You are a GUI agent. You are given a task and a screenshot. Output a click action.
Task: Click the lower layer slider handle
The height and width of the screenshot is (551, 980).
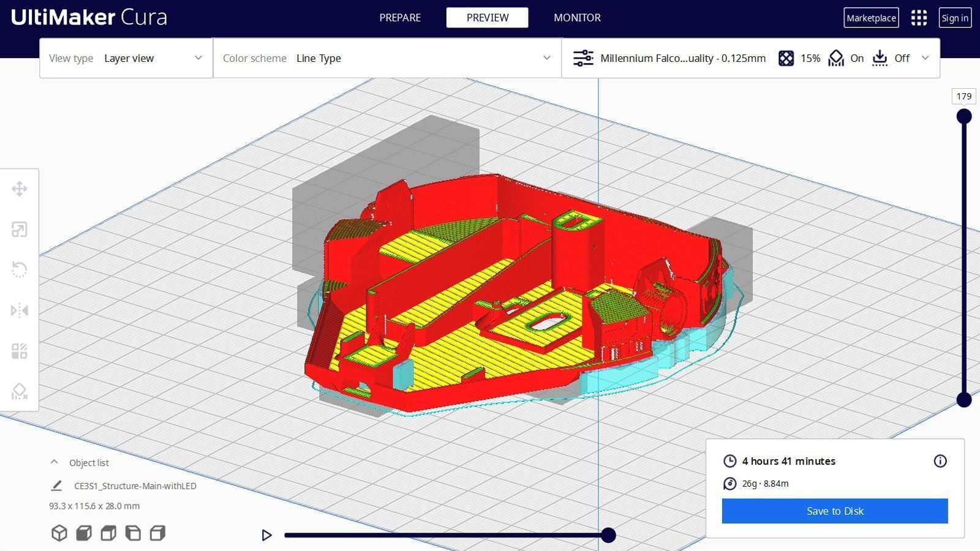coord(964,400)
